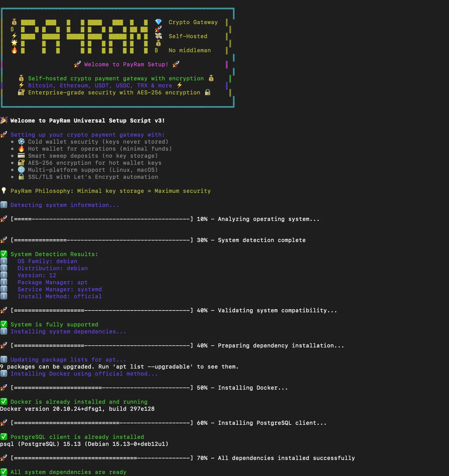Click the 10% Analyzing operating system progress bar
Image resolution: width=449 pixels, height=476 pixels.
pyautogui.click(x=102, y=219)
